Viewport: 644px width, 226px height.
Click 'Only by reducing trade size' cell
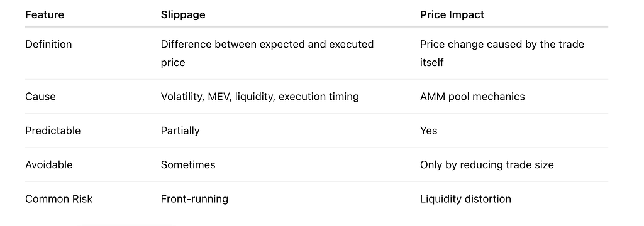click(487, 165)
